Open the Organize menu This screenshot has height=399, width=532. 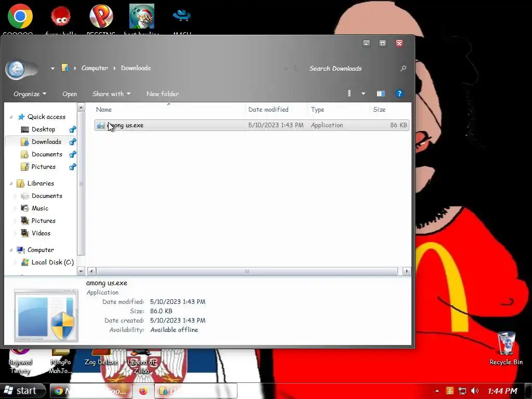pos(30,94)
